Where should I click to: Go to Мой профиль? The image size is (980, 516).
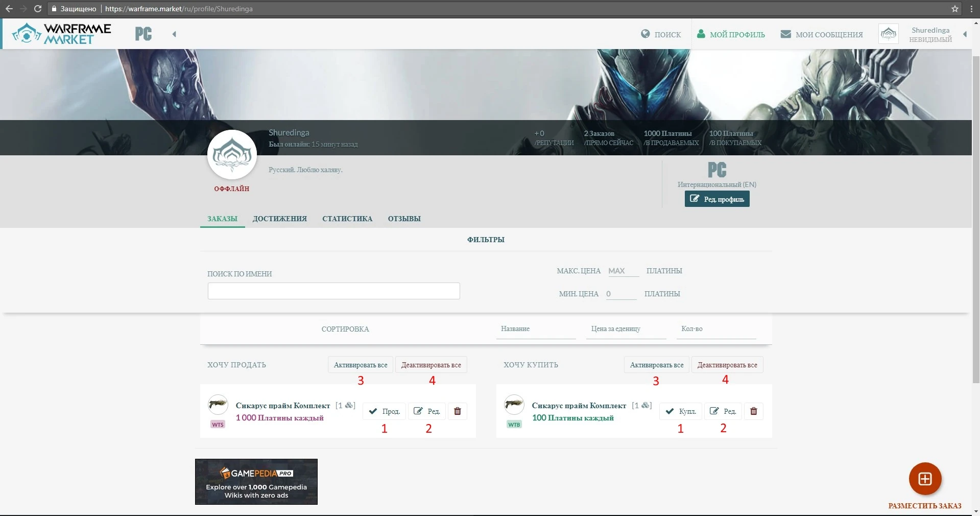[x=731, y=34]
